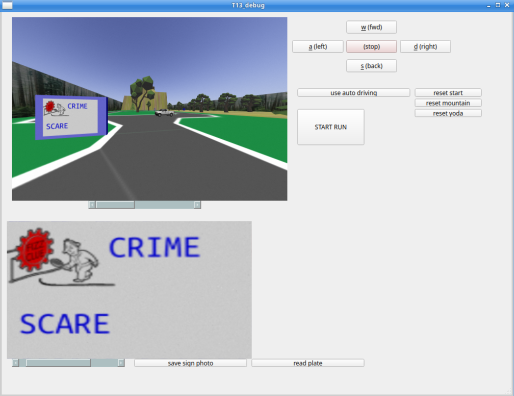The image size is (514, 396).
Task: Click reset mountain
Action: point(448,103)
